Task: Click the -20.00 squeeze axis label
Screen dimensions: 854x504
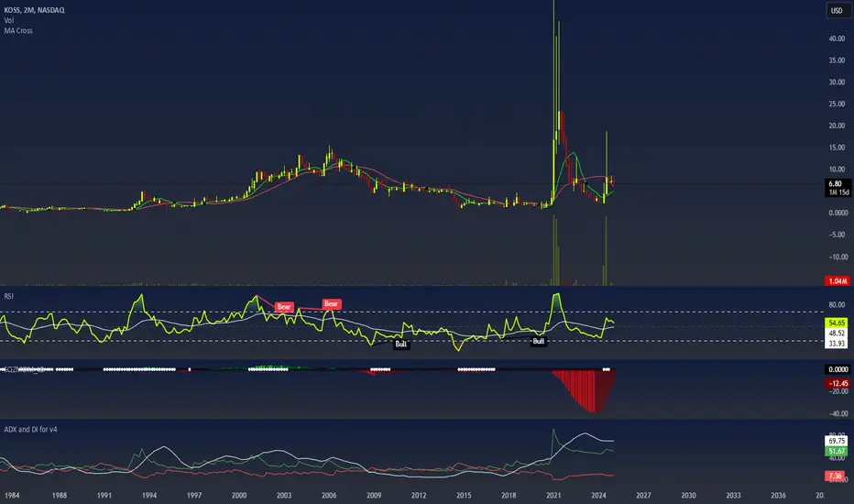Action: (838, 391)
